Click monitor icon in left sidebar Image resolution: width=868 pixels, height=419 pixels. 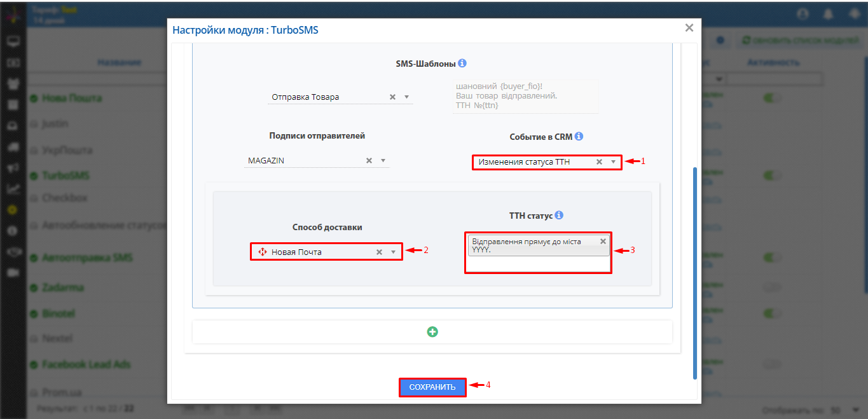(13, 41)
